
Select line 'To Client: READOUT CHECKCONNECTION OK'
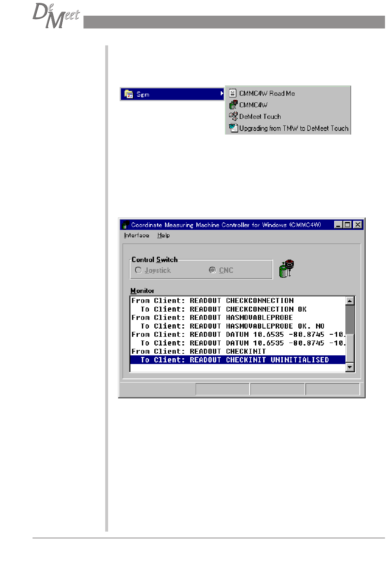[238, 309]
